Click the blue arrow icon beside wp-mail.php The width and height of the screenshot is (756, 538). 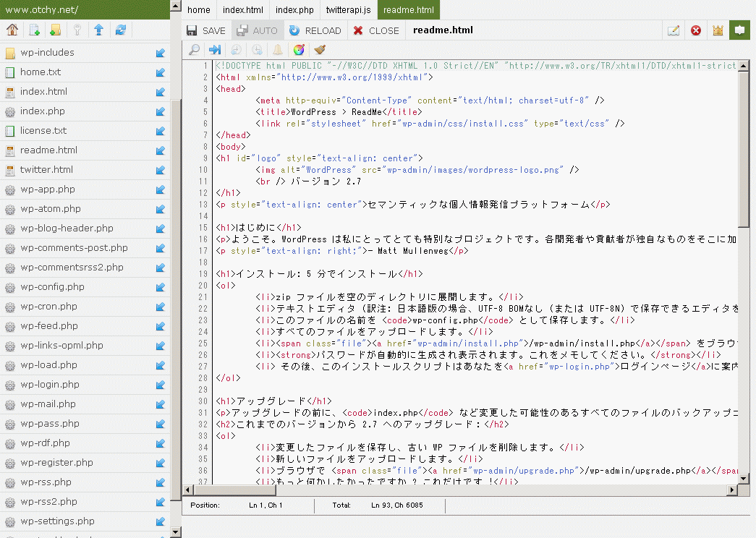coord(161,404)
